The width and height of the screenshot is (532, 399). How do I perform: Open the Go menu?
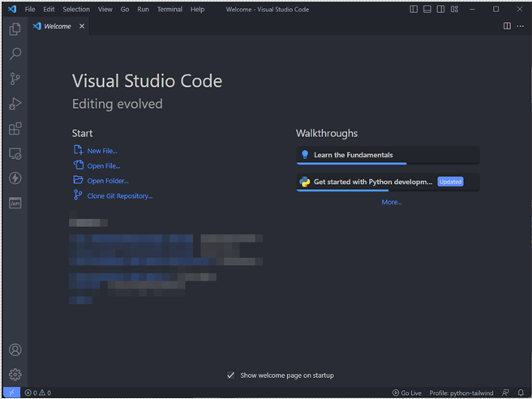pos(125,9)
